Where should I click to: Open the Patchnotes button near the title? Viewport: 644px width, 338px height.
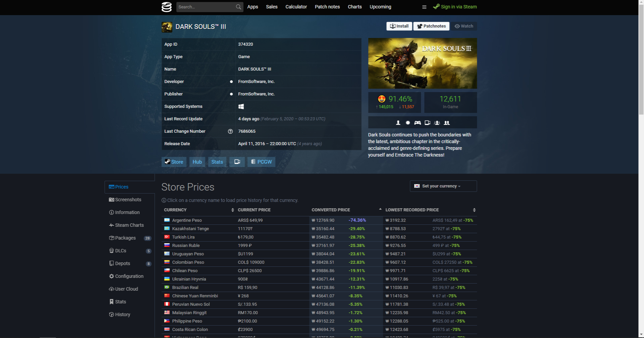pos(431,26)
